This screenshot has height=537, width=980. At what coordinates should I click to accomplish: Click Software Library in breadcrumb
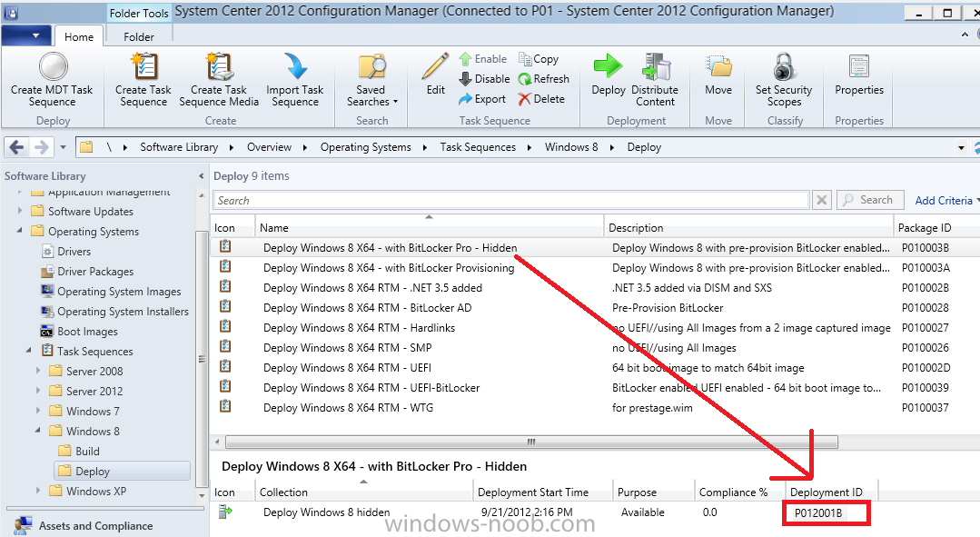point(179,147)
